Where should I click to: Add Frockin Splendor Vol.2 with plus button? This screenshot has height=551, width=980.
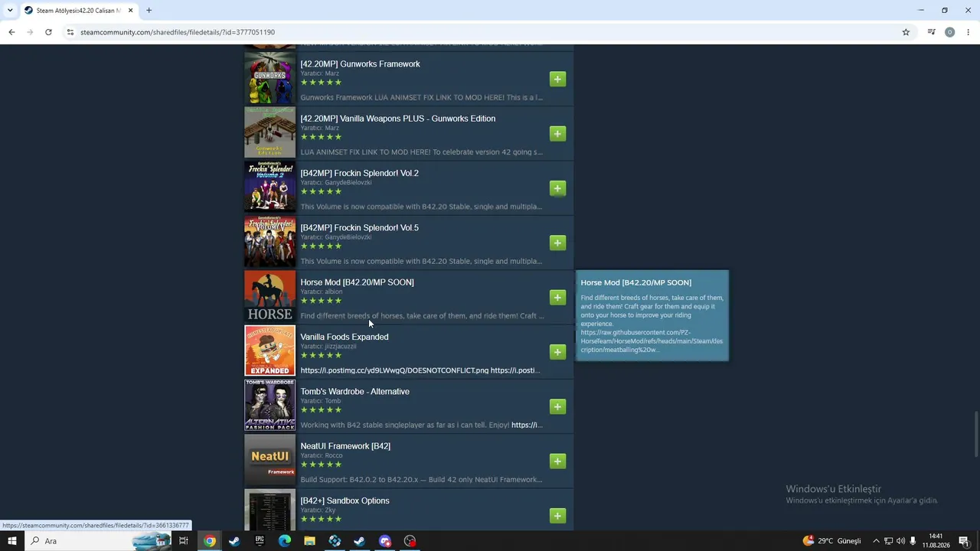(557, 188)
